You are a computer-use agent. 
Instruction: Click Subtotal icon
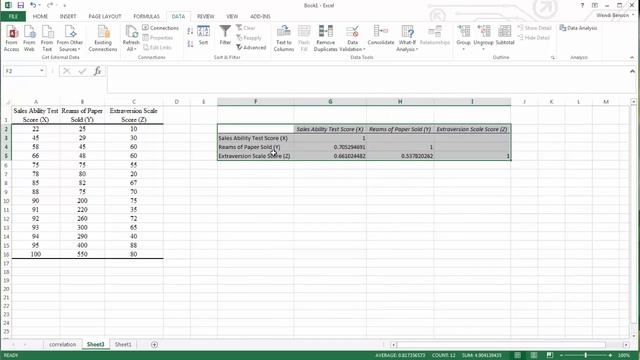(x=505, y=36)
